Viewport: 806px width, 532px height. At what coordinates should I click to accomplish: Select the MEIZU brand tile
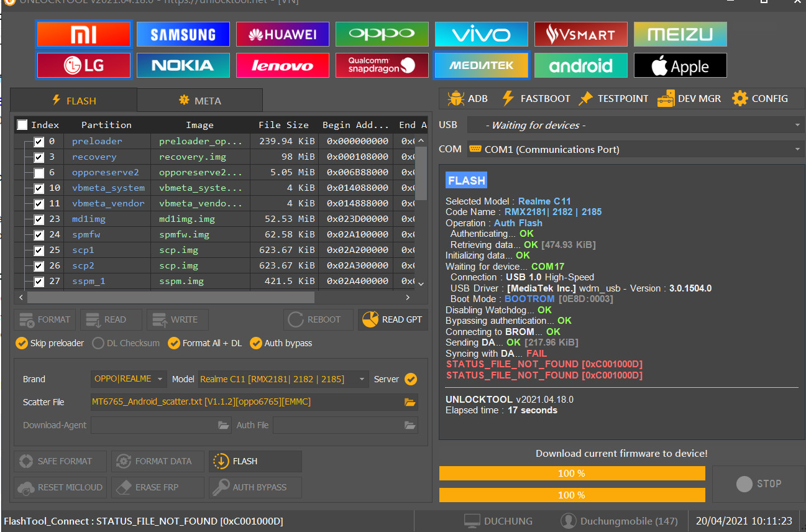(x=680, y=34)
